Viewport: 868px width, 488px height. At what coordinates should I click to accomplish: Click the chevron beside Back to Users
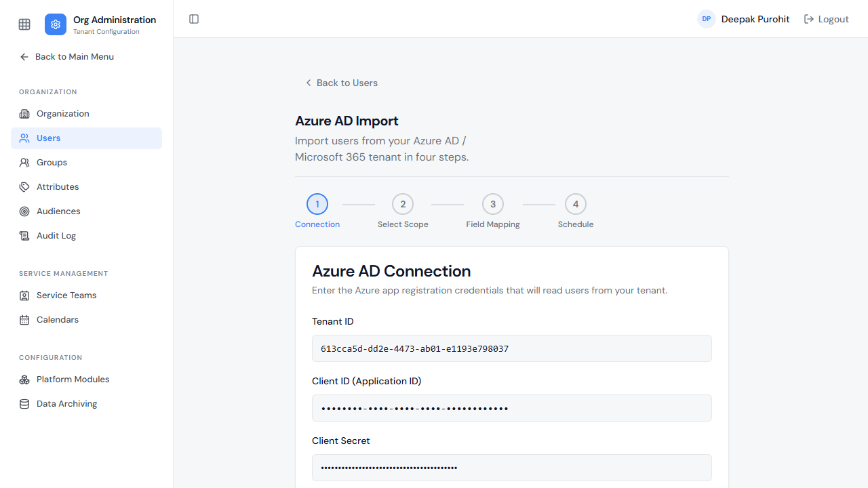point(309,83)
